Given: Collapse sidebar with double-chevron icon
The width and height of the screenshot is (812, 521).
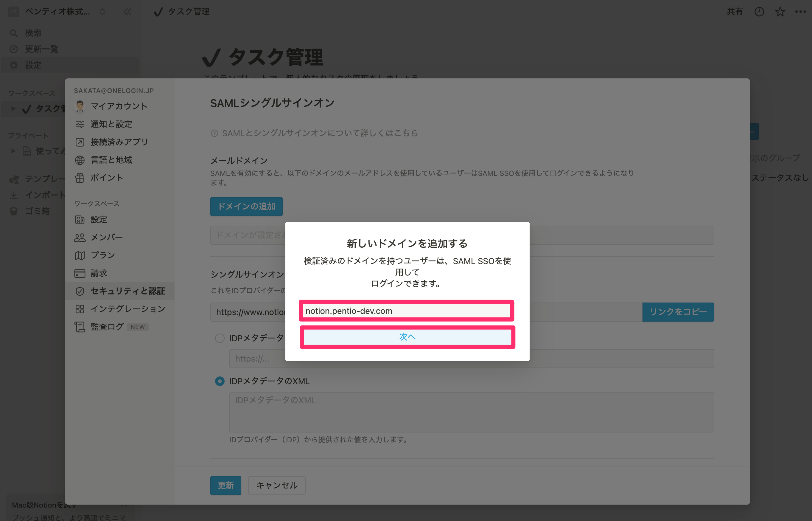Looking at the screenshot, I should click(x=127, y=12).
